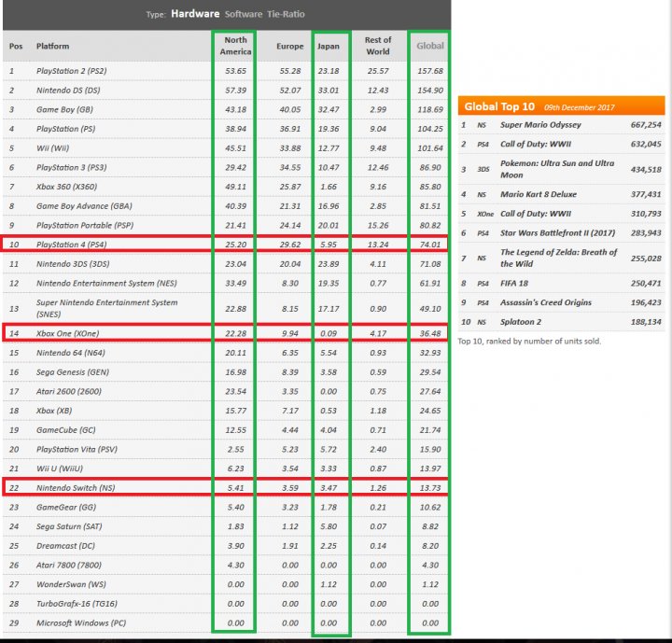Open PS4 Call of Duty: WWII entry
The image size is (672, 643).
536,144
